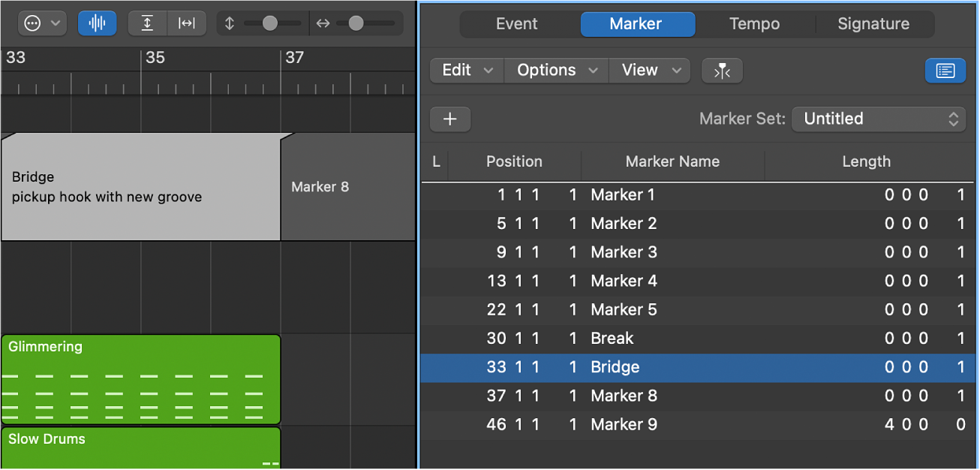Select the Glimmering green region
Viewport: 980px width, 470px height.
tap(140, 379)
